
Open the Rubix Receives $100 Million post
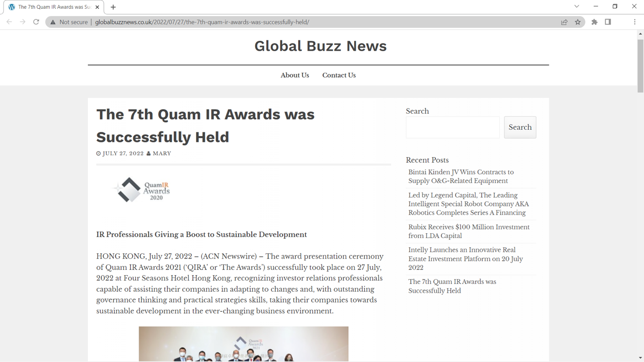[x=469, y=231]
